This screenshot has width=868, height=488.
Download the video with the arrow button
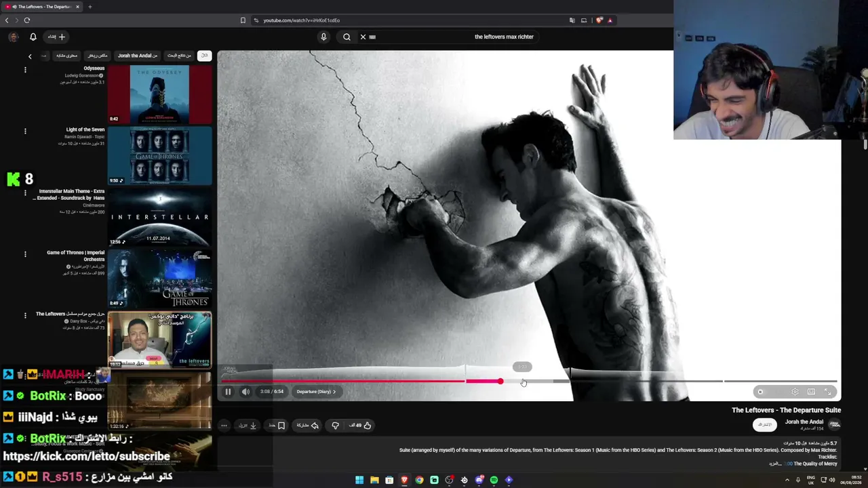click(248, 426)
